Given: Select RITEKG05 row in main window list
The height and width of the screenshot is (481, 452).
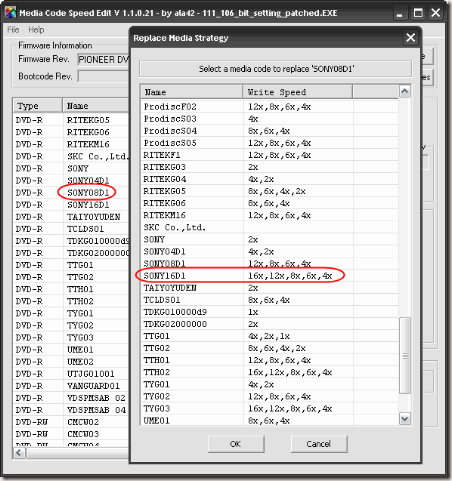Looking at the screenshot, I should [71, 120].
